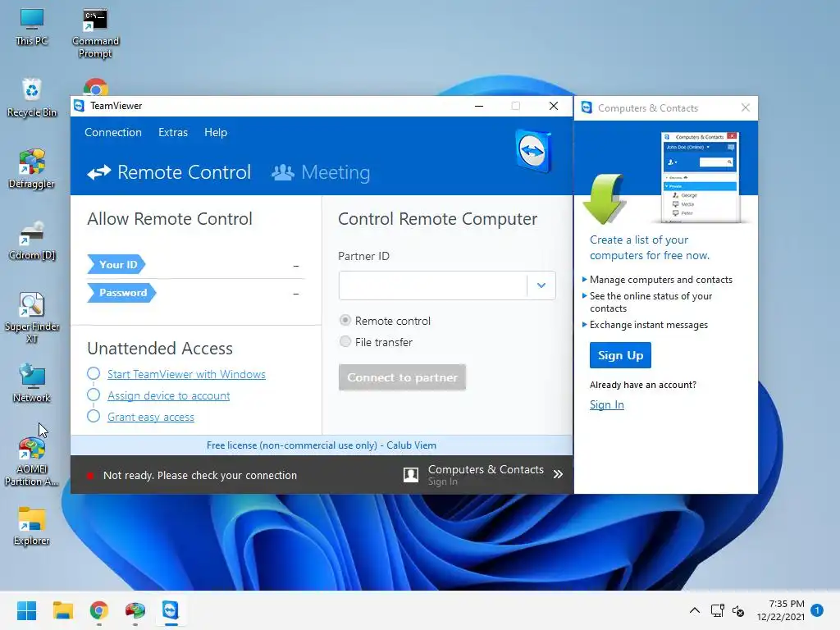
Task: Open AOMEI Partition app in taskbar
Action: point(135,610)
